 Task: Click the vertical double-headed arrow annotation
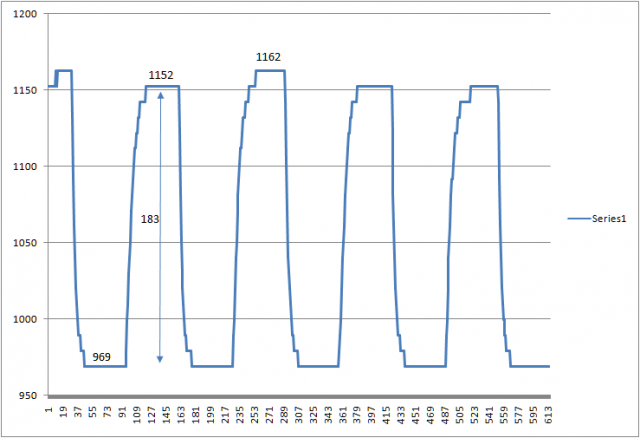[x=160, y=250]
